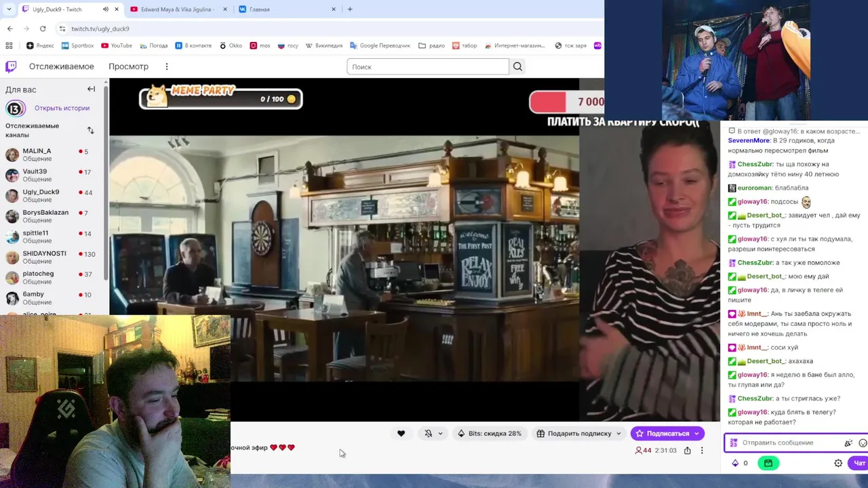Open BorysBaklazan channel in sidebar
This screenshot has width=868, height=488.
pyautogui.click(x=54, y=216)
